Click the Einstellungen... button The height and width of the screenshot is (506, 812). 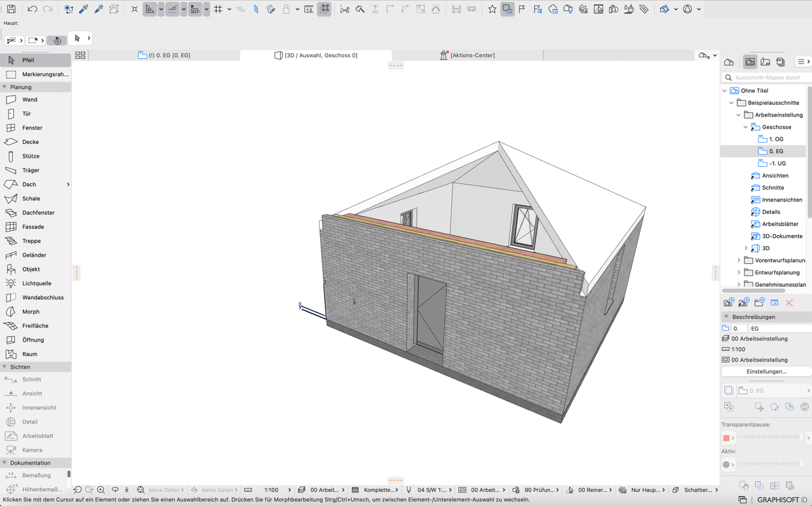point(766,372)
